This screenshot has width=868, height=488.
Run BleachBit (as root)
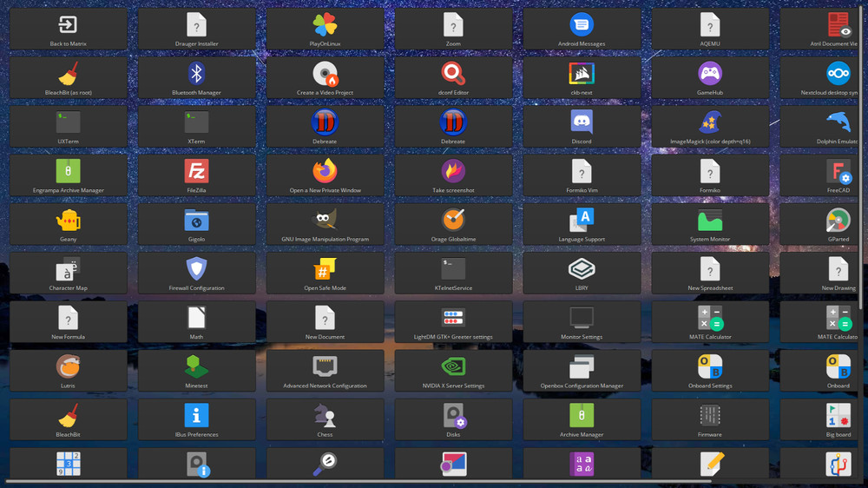68,77
